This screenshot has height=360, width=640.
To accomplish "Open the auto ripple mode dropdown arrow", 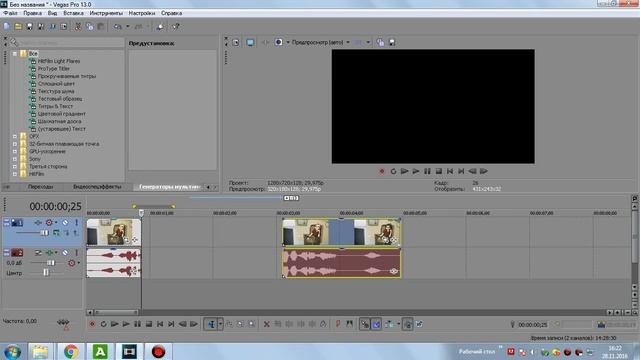I will [398, 324].
